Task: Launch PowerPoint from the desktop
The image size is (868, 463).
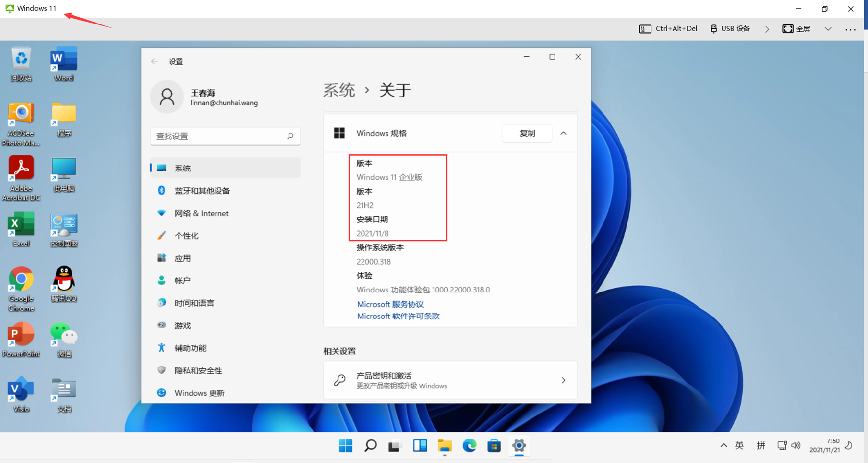Action: click(21, 340)
